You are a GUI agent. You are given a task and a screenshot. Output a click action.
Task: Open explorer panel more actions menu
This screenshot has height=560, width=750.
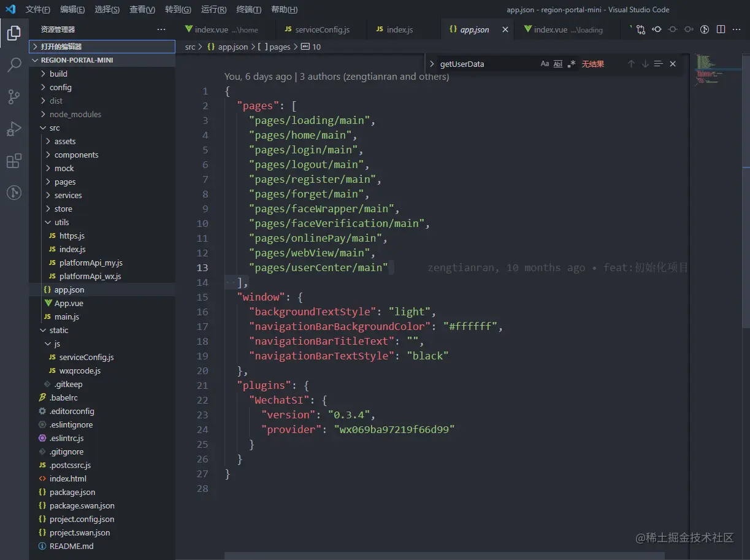tap(161, 29)
